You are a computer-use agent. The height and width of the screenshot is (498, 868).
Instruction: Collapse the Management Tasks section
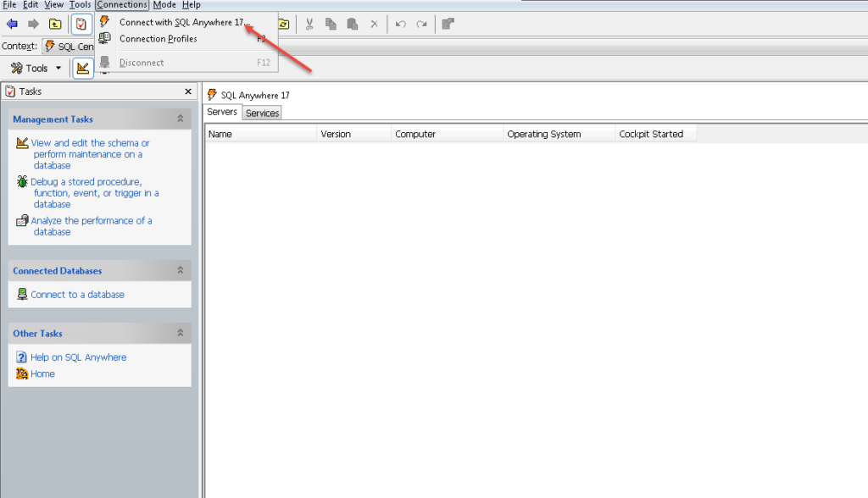coord(181,119)
